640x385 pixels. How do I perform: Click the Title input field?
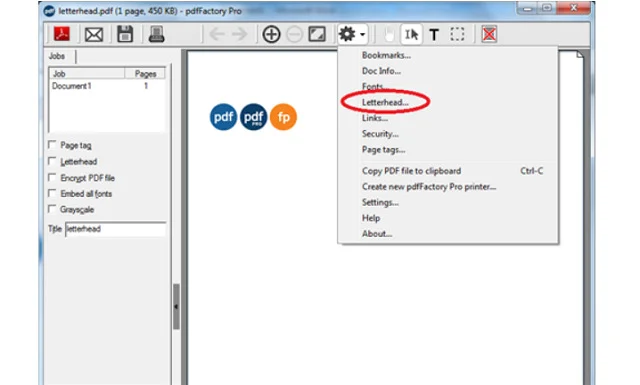click(x=116, y=229)
